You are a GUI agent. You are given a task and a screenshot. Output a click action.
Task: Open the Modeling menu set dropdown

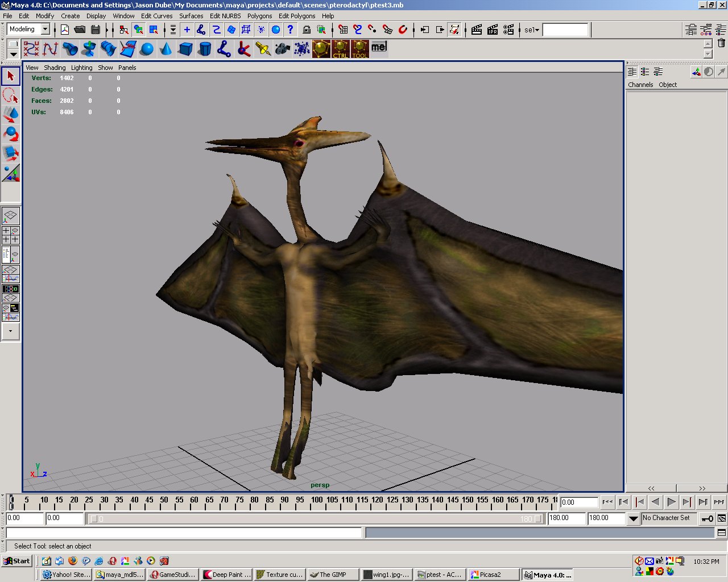(x=45, y=30)
